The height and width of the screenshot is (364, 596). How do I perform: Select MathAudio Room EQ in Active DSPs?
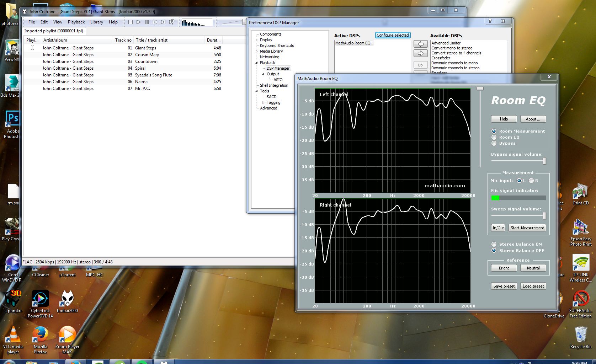(x=353, y=43)
